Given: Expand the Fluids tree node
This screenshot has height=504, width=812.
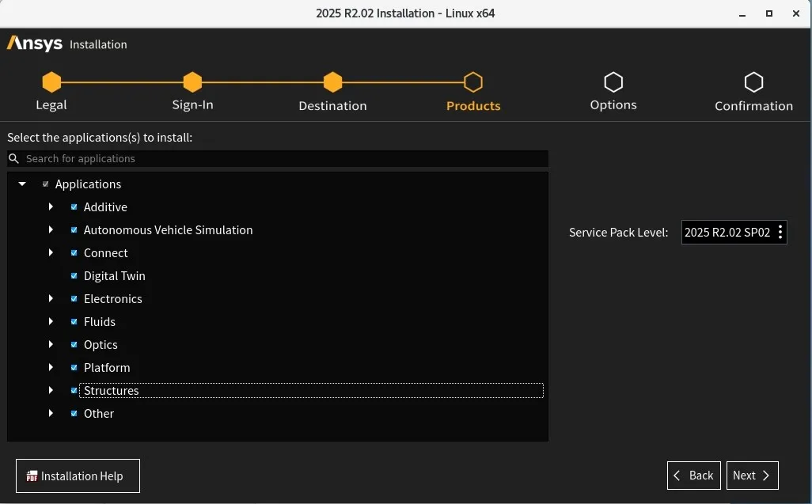Looking at the screenshot, I should point(51,322).
